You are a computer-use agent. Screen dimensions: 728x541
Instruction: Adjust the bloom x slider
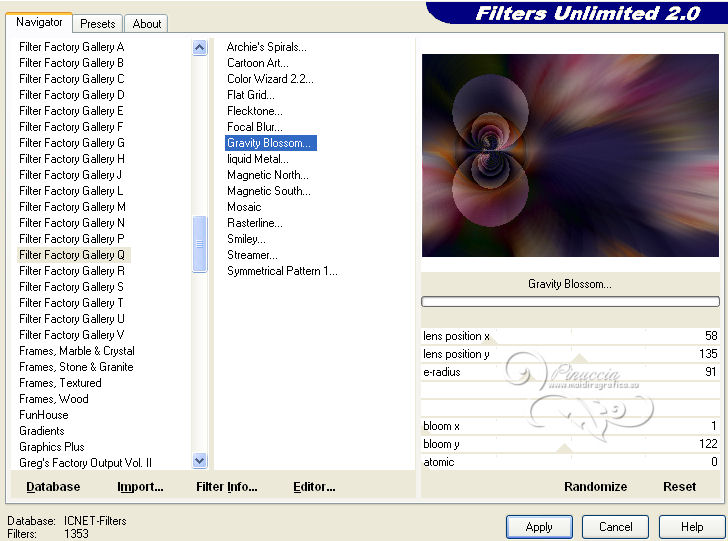570,426
